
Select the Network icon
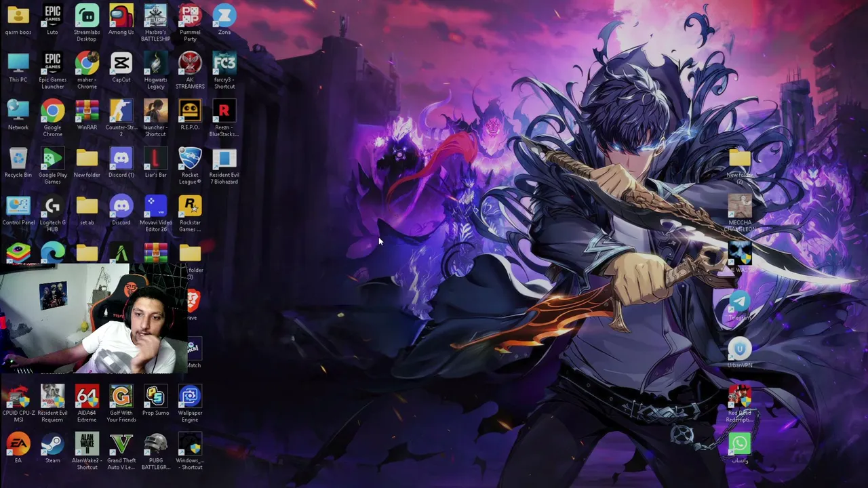pos(18,115)
